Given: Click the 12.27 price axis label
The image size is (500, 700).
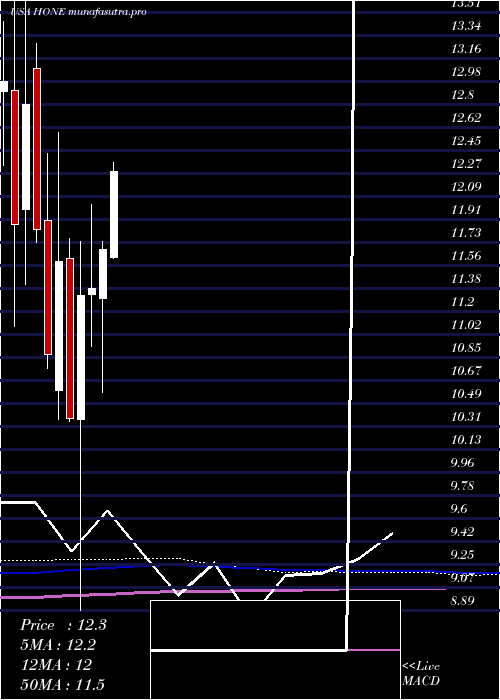Looking at the screenshot, I should point(466,163).
